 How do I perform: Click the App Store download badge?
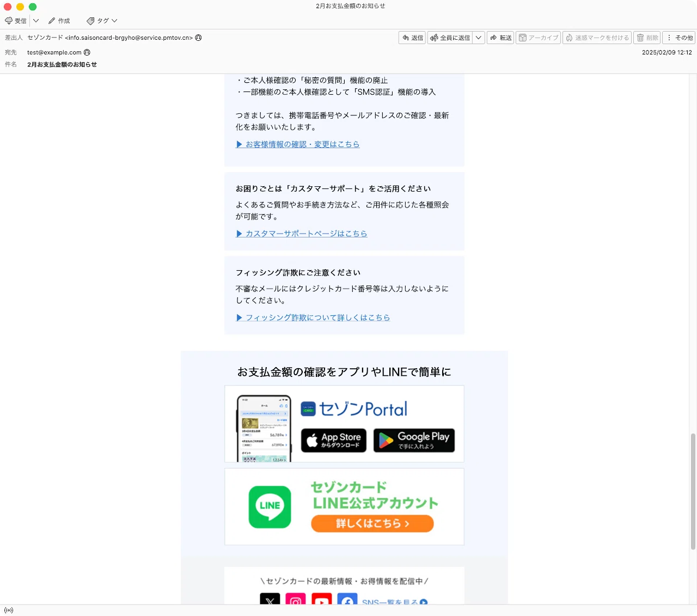point(334,440)
